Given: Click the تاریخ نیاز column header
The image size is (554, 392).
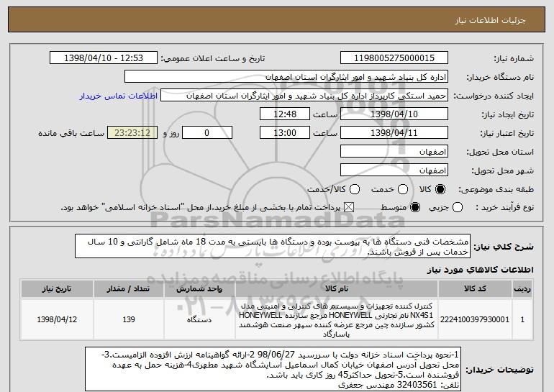Looking at the screenshot, I should pos(57,289).
